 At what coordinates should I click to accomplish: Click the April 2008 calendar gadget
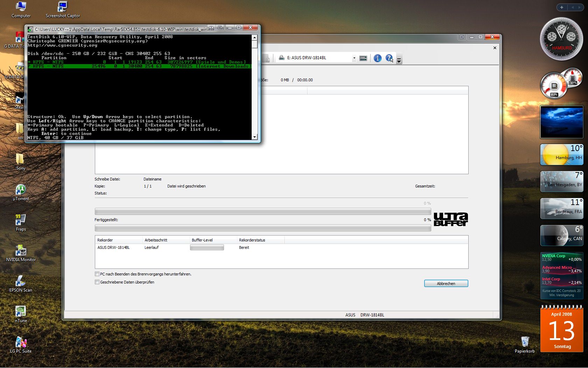click(x=562, y=328)
